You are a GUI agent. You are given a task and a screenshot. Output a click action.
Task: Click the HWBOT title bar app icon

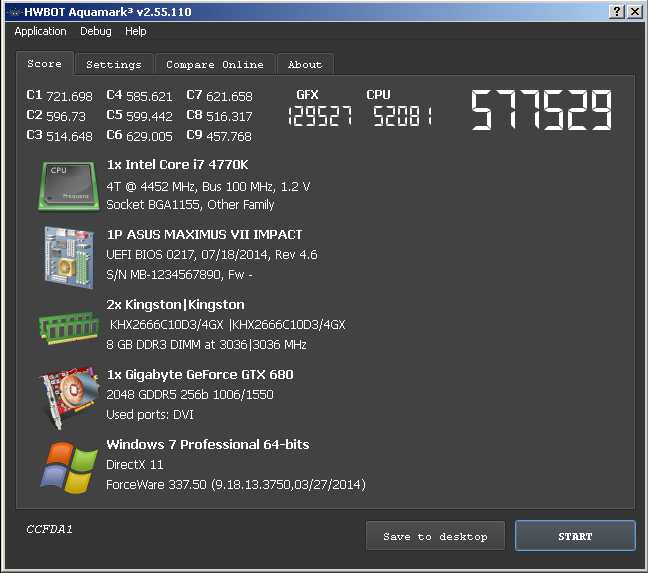point(11,11)
